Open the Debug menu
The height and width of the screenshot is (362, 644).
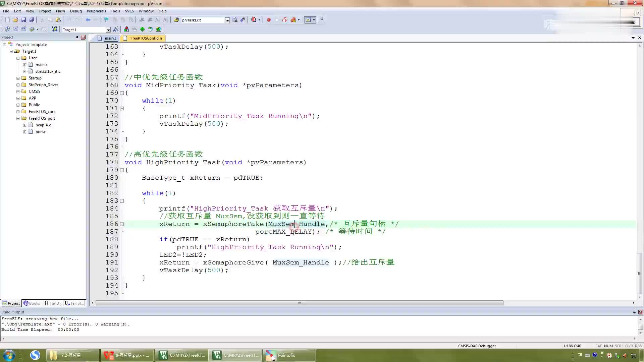click(76, 11)
